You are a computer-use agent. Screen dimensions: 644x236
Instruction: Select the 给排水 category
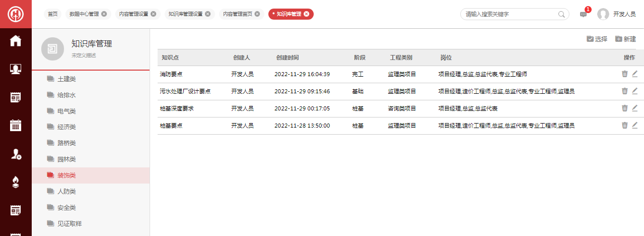pyautogui.click(x=91, y=95)
